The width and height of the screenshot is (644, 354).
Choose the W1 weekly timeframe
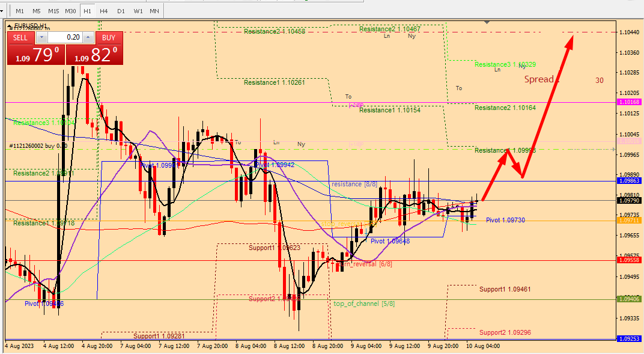click(138, 11)
